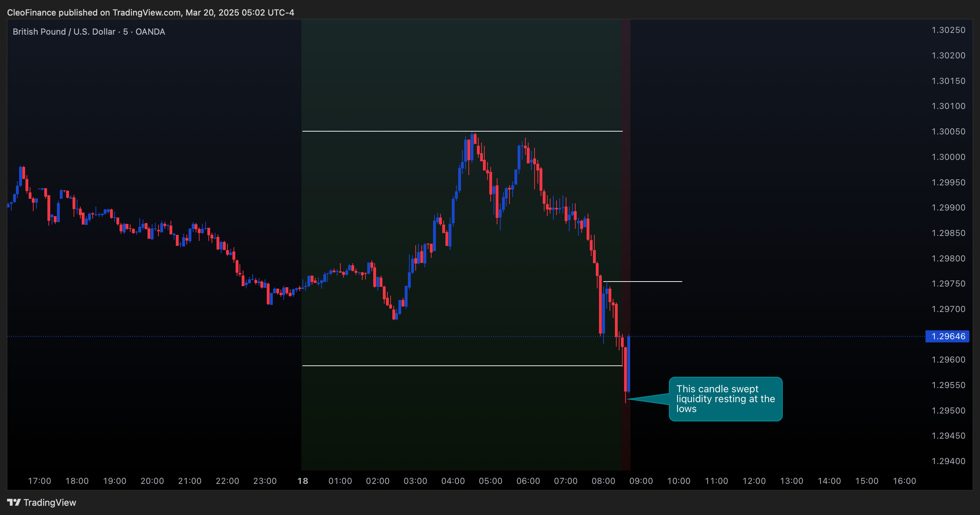The width and height of the screenshot is (980, 515).
Task: Click the 23:00 time axis label
Action: tap(265, 481)
